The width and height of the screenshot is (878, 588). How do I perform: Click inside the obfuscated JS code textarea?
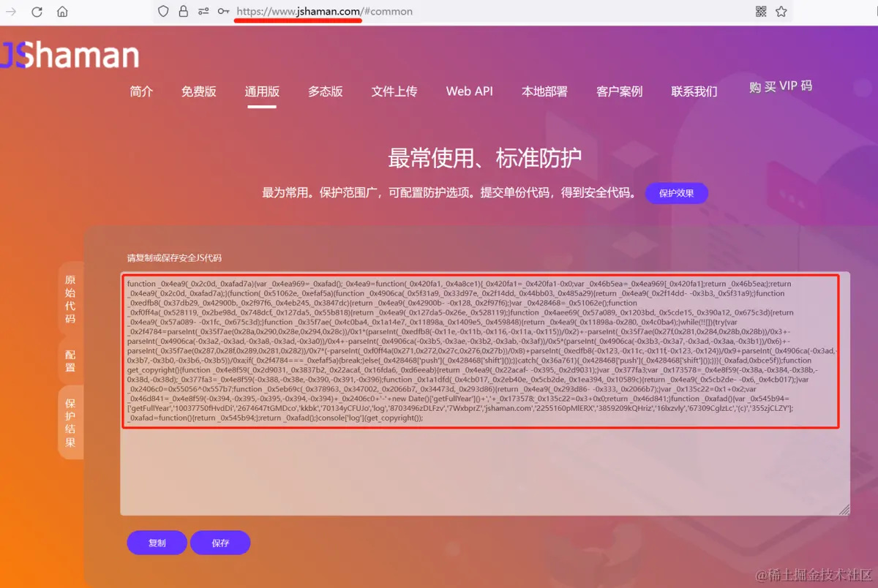[485, 393]
